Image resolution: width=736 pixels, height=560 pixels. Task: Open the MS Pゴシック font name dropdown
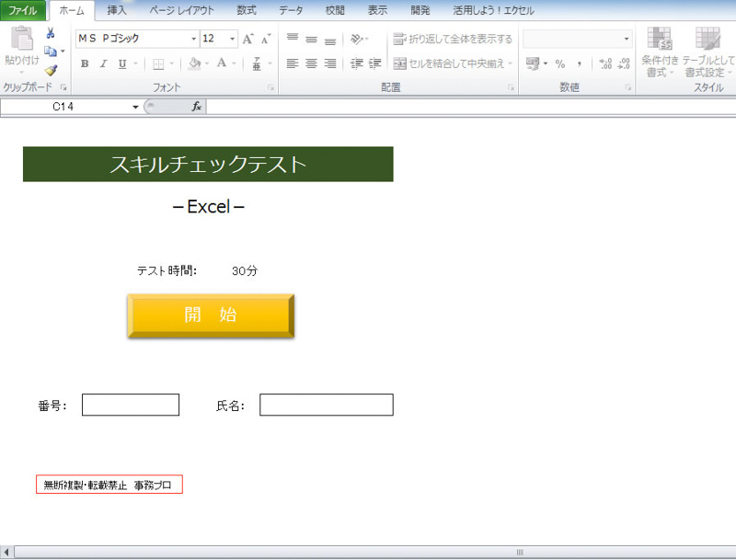point(193,40)
